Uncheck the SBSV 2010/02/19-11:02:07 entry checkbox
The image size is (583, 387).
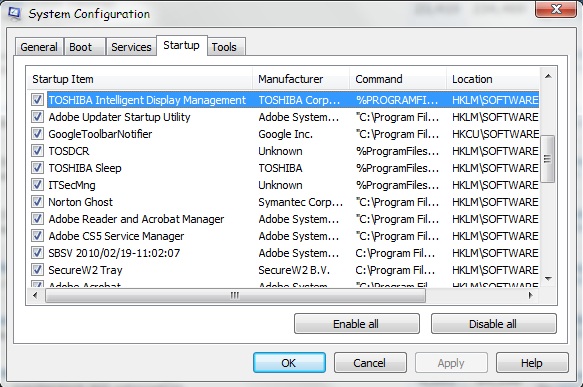click(37, 253)
